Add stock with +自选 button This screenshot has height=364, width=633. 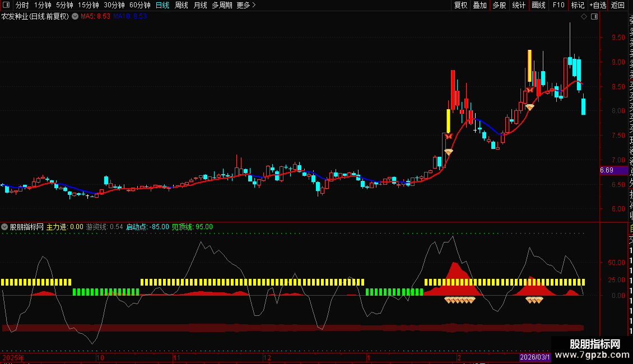598,5
